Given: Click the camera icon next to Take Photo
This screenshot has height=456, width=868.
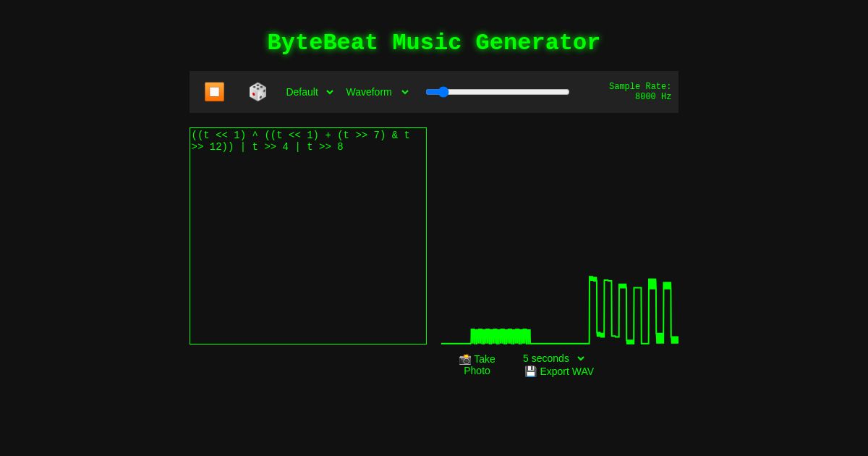Looking at the screenshot, I should coord(465,359).
